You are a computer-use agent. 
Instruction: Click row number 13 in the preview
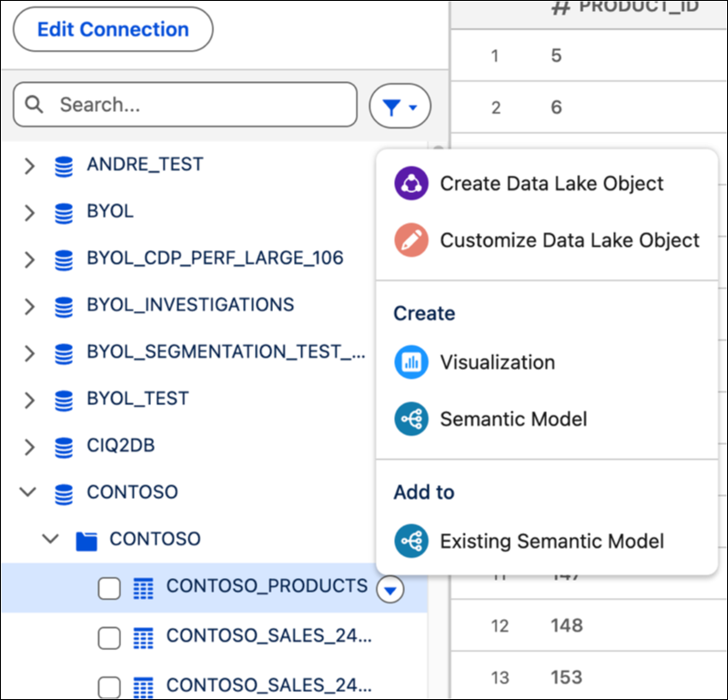pos(500,678)
